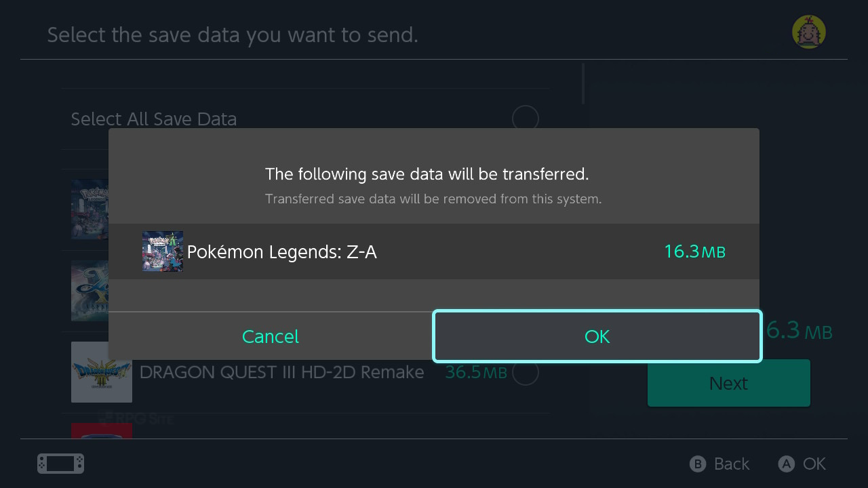The image size is (868, 488).
Task: Click the Pokémon Legends: Z-A title text
Action: coord(281,252)
